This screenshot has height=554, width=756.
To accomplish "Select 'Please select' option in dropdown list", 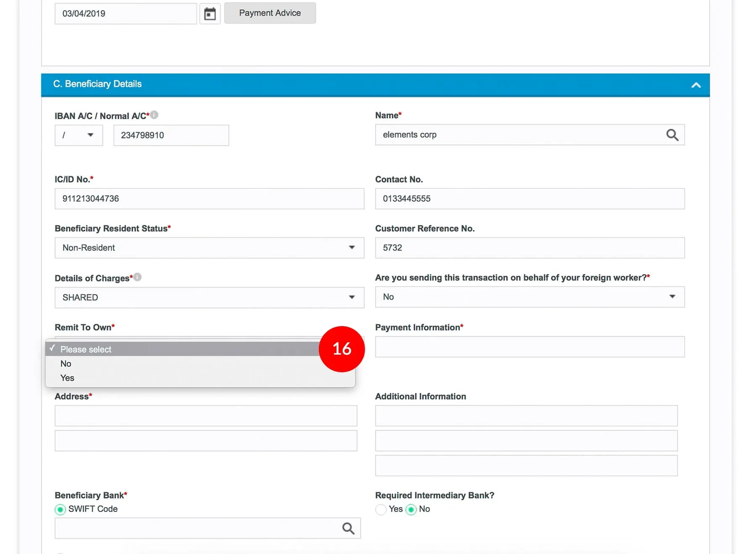I will tap(86, 349).
